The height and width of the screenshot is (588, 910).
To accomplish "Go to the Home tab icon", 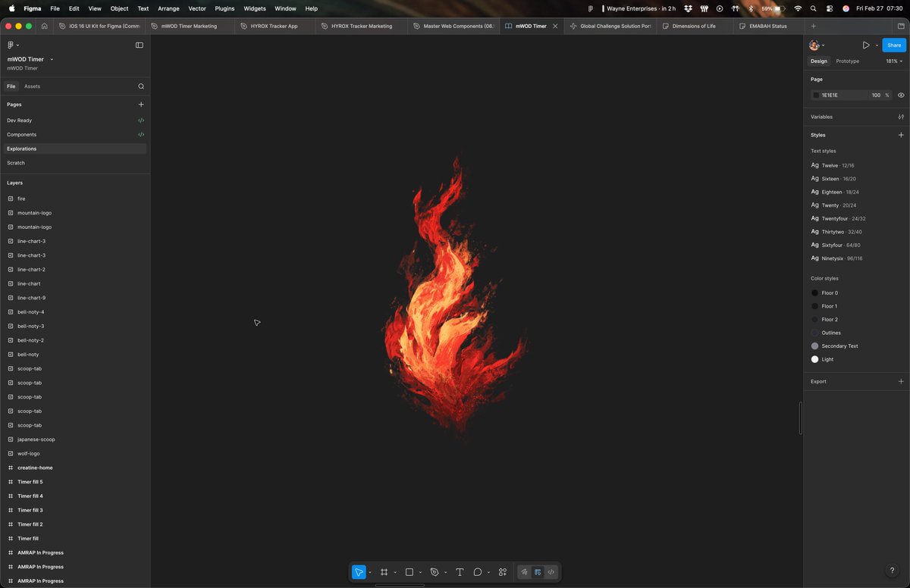I will [45, 26].
